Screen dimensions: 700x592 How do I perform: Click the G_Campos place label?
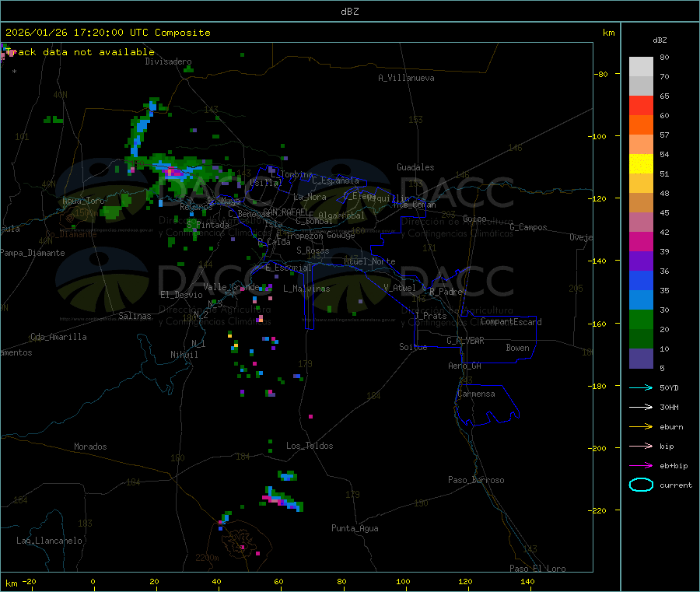point(528,227)
